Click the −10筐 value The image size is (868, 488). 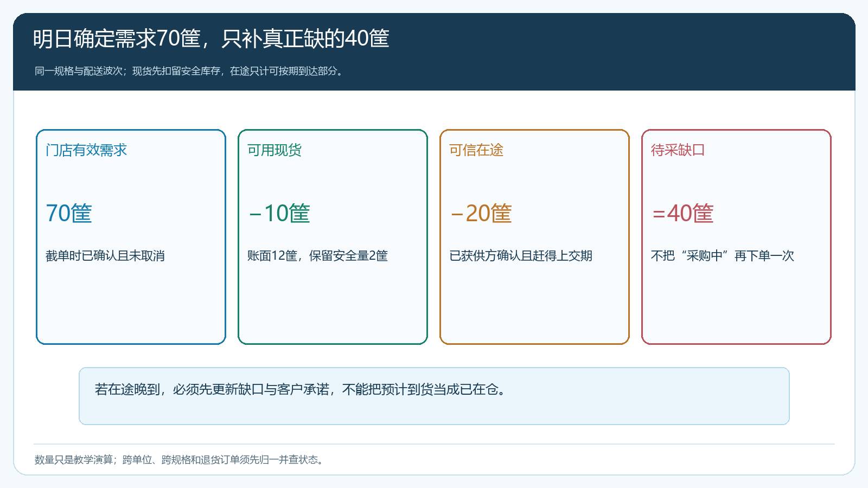click(x=279, y=213)
